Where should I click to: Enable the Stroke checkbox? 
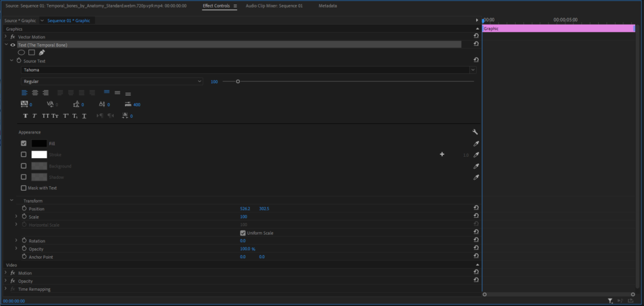(24, 155)
